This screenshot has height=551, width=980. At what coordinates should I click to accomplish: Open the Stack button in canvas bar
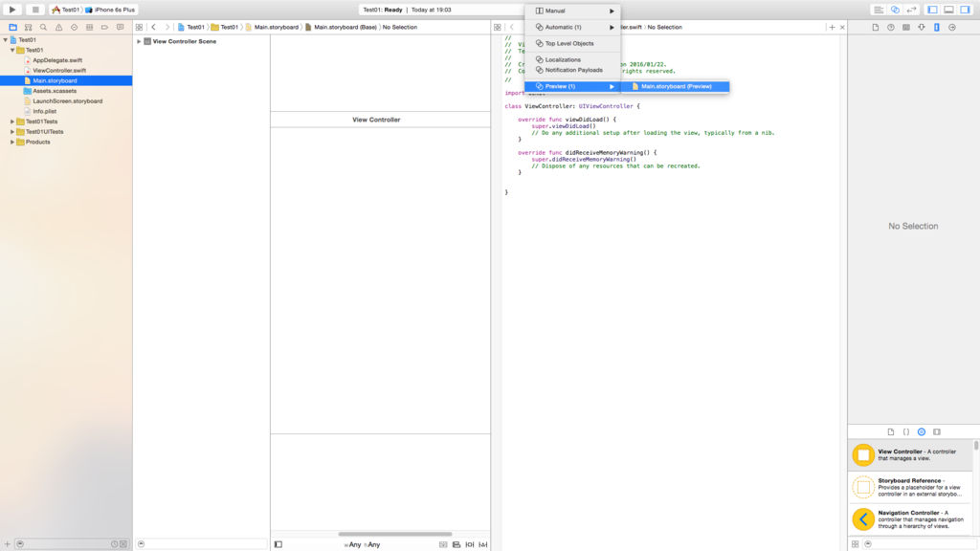(x=443, y=544)
